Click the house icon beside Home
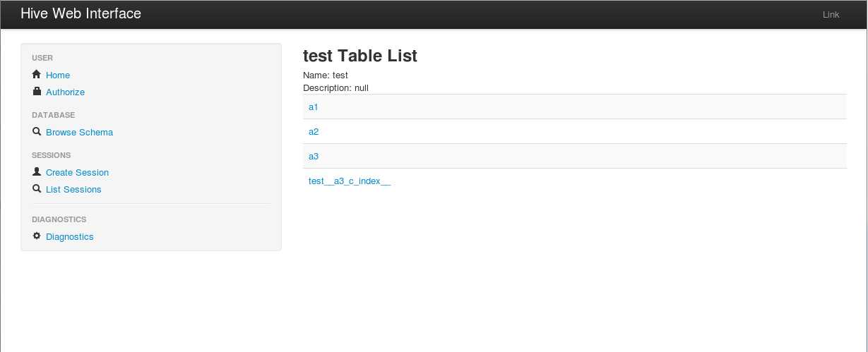The height and width of the screenshot is (352, 868). click(37, 74)
